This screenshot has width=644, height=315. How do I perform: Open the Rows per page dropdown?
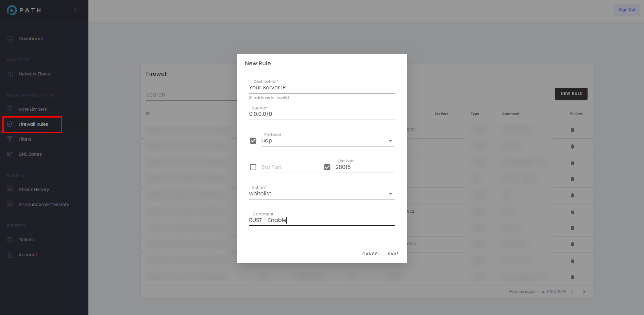541,292
